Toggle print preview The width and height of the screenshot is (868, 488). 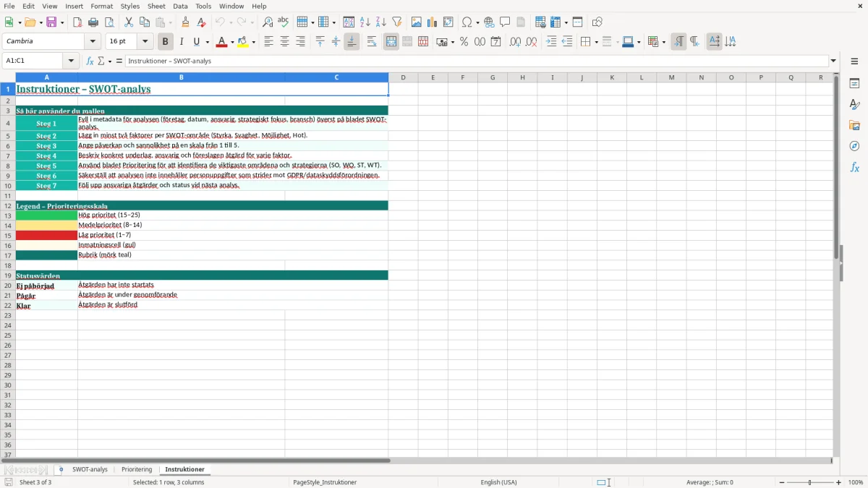pos(109,22)
